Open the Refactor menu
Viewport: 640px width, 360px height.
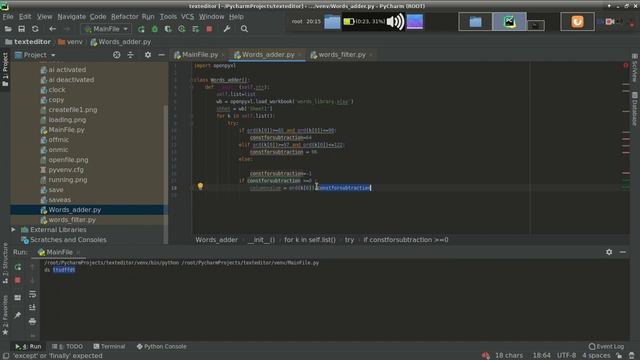coord(124,17)
